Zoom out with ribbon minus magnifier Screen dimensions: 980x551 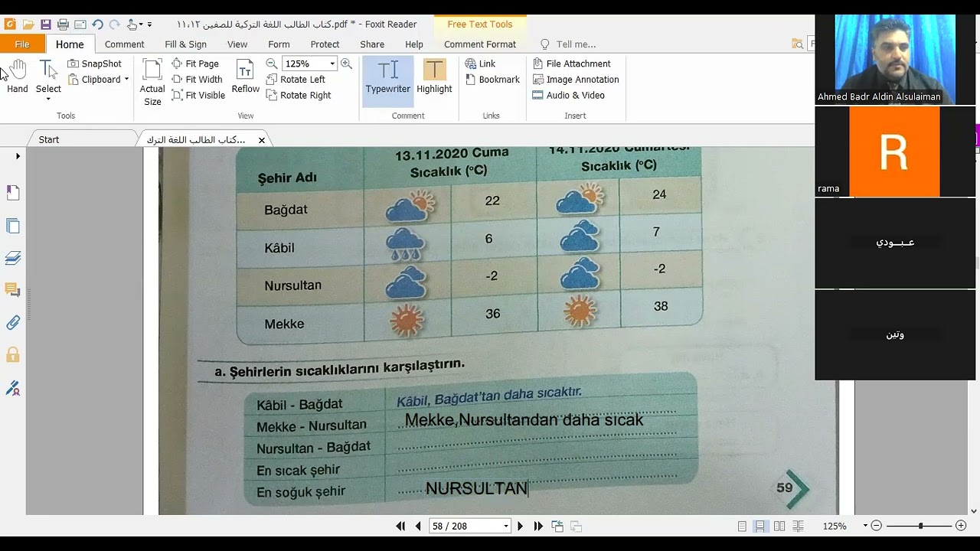(272, 64)
